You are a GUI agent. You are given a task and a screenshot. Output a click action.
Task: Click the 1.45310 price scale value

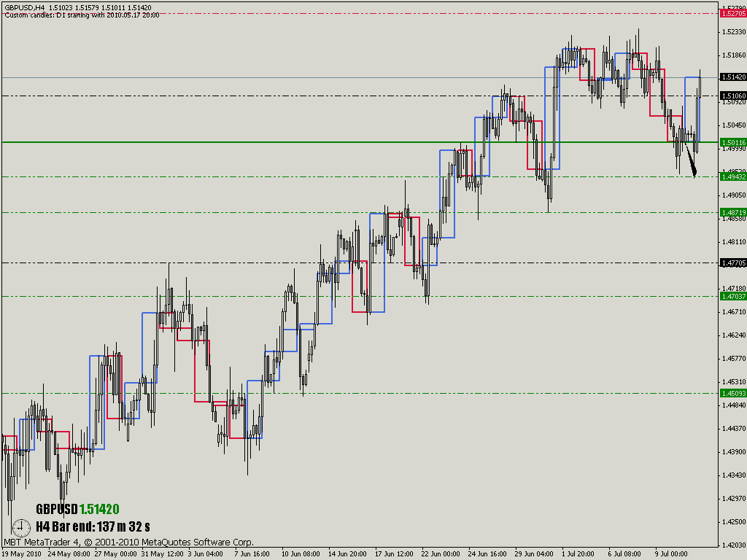pos(734,382)
